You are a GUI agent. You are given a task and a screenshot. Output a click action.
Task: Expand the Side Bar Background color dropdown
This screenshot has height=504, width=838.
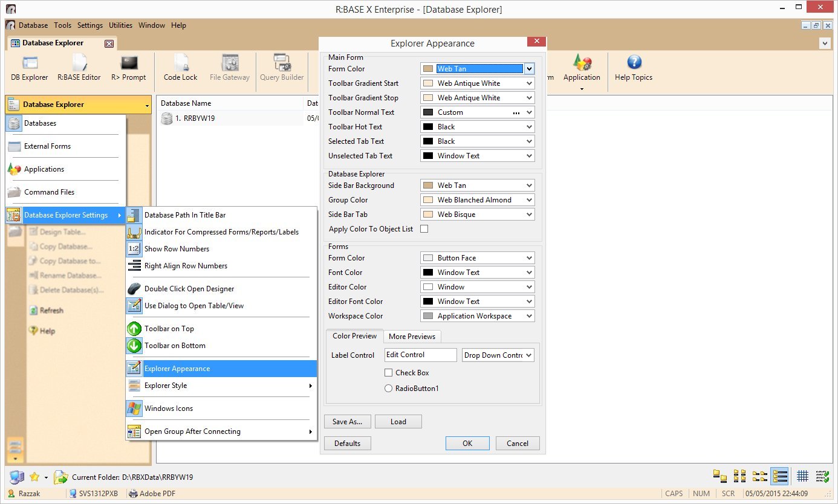(529, 186)
